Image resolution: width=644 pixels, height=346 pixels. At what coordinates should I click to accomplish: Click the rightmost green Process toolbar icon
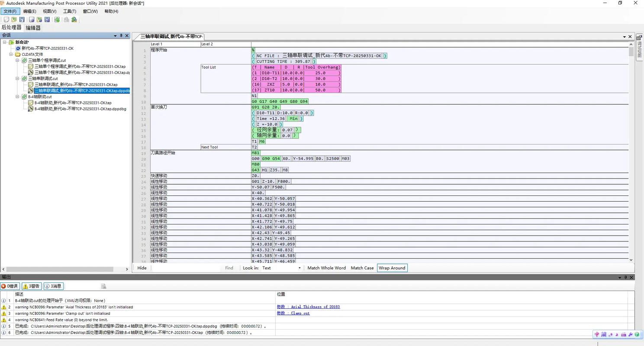tap(74, 19)
